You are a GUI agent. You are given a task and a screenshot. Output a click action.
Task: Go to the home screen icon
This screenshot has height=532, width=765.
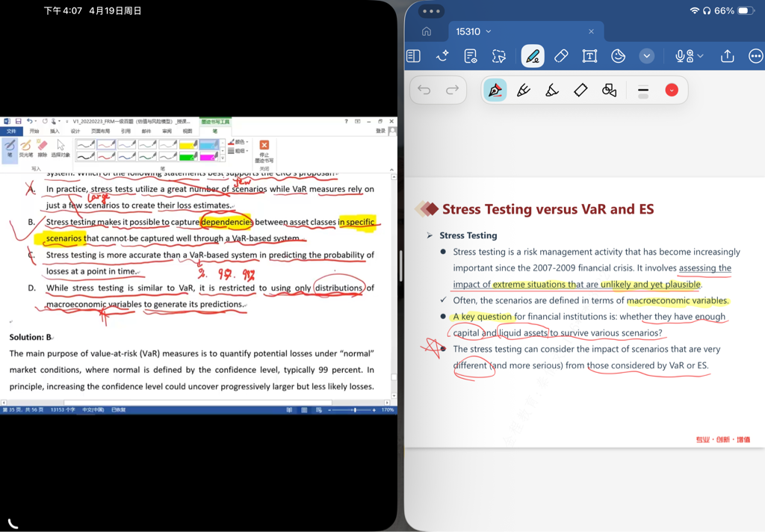427,31
